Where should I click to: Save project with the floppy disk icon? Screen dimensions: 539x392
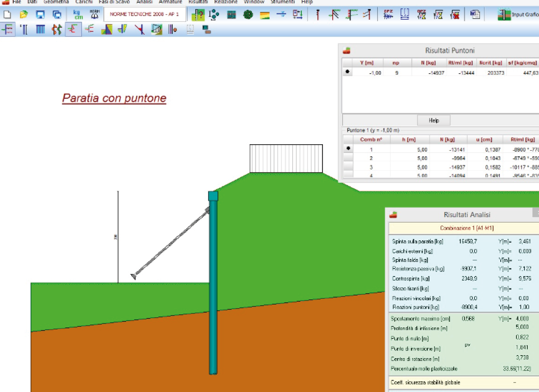[x=40, y=15]
